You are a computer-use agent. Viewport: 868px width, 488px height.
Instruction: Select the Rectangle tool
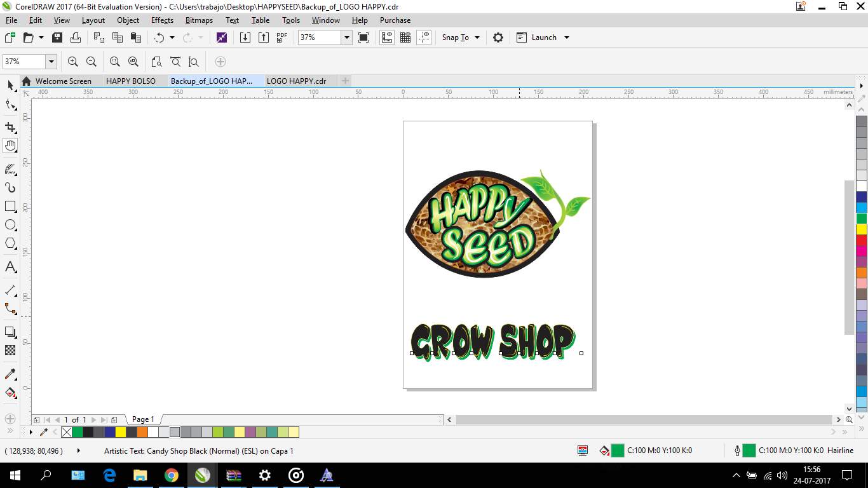[x=10, y=207]
